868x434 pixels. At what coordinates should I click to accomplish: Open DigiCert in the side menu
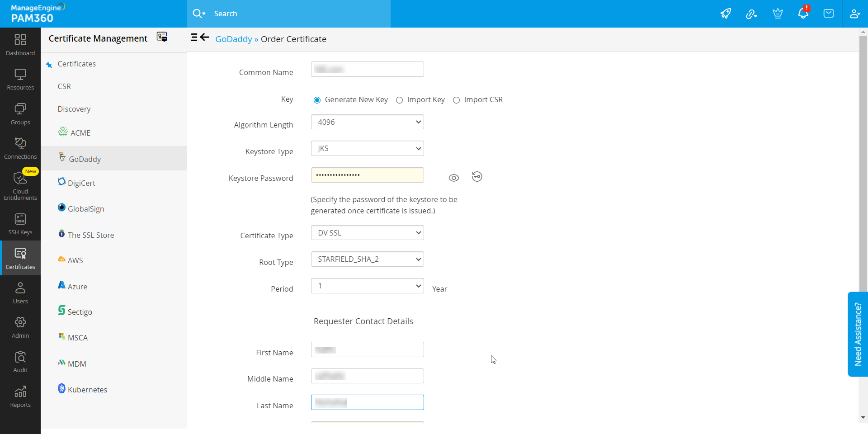81,183
